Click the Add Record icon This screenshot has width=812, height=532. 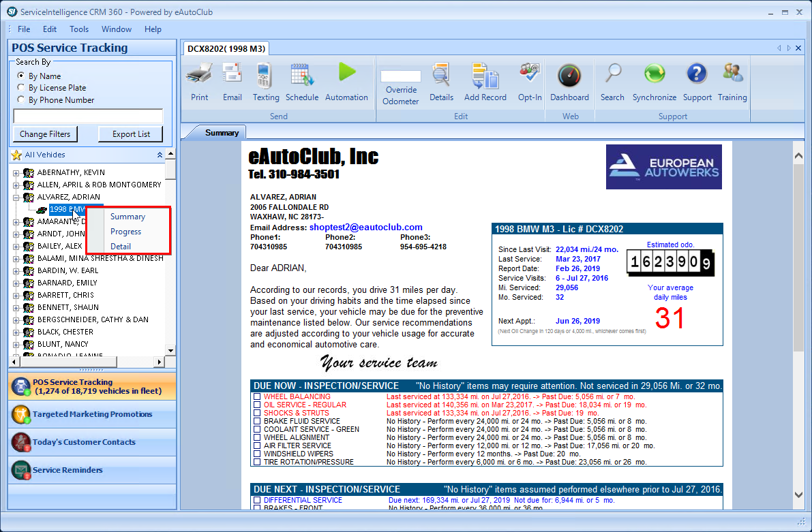tap(485, 75)
